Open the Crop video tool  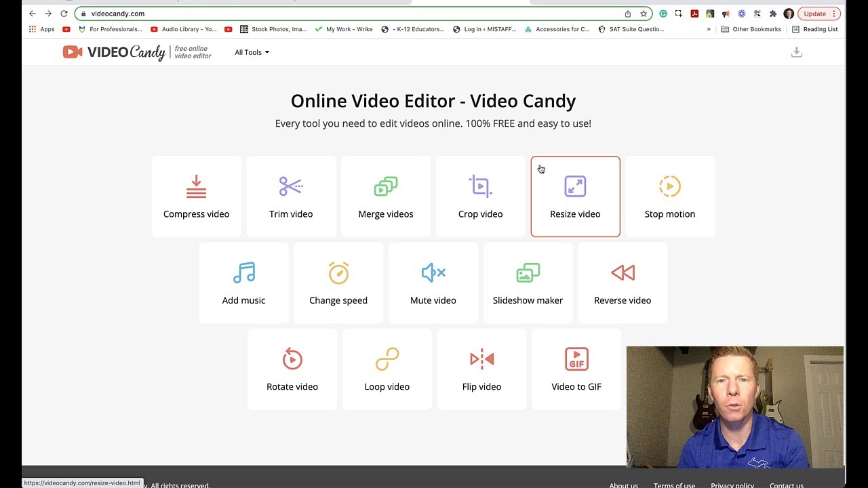[x=480, y=197]
